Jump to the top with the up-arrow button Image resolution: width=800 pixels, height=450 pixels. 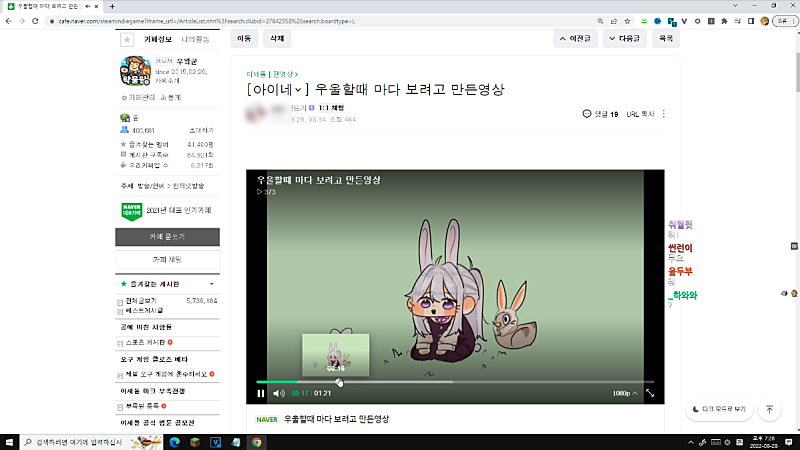[x=769, y=409]
